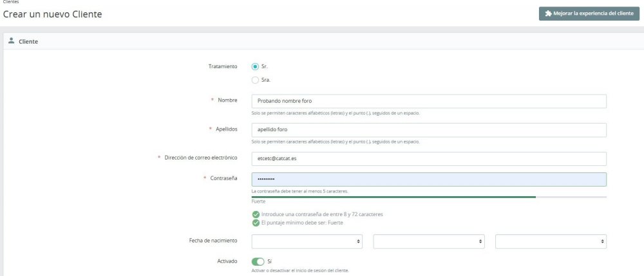Open the first Fecha de nacimiento dropdown
The width and height of the screenshot is (644, 276).
coord(307,241)
